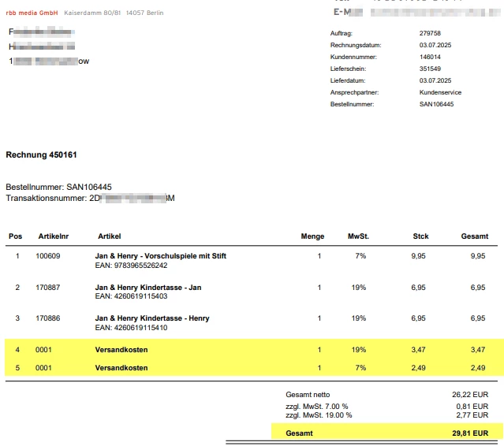Click item Jan & Henry Kindertasse - Henry
504x446 pixels.
pyautogui.click(x=152, y=318)
